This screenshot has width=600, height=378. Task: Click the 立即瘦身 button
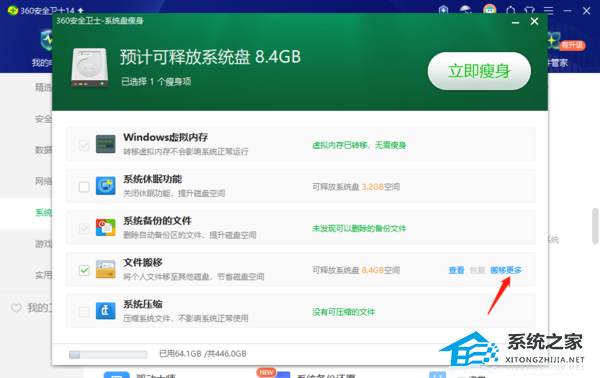point(479,71)
